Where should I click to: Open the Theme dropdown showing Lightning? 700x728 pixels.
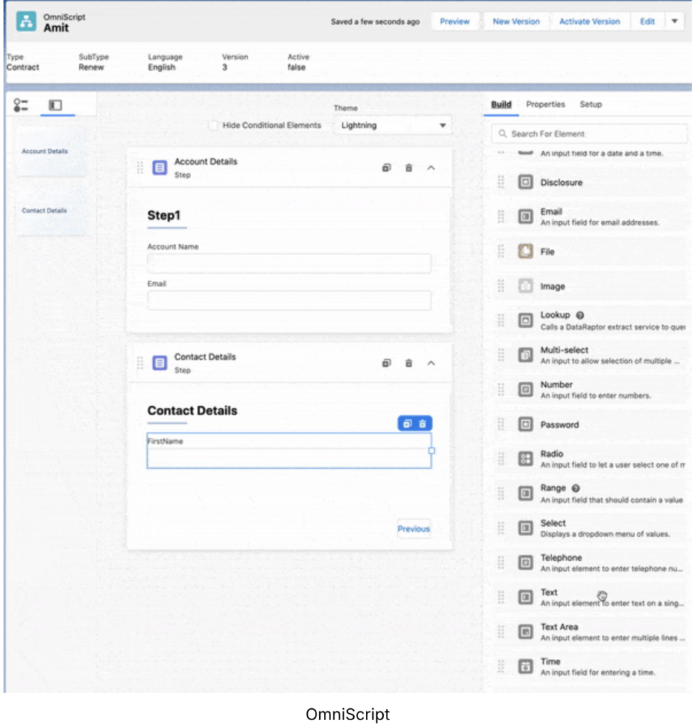coord(393,125)
